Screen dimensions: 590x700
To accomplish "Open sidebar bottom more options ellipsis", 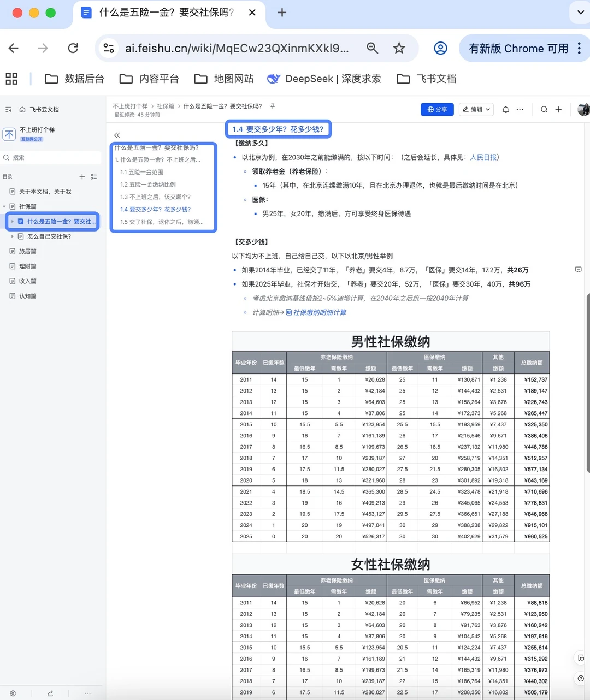I will [x=87, y=693].
